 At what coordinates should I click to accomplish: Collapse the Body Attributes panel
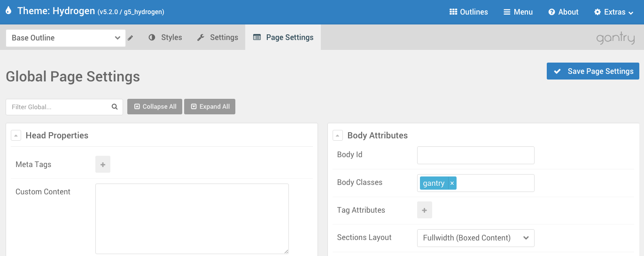[x=338, y=136]
